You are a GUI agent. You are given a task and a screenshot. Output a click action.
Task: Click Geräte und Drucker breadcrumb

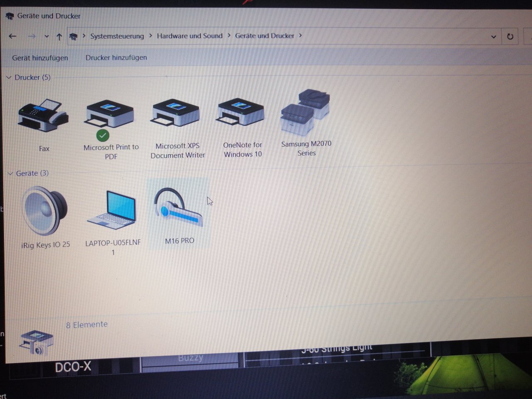265,36
